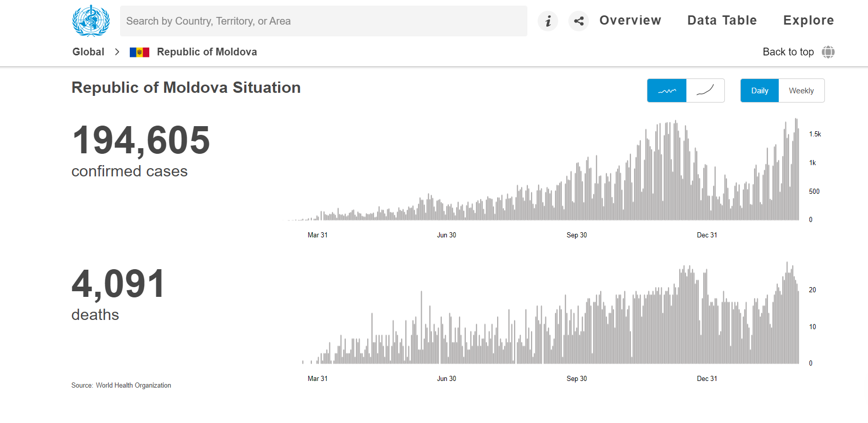Click the Back to top link

[x=788, y=52]
